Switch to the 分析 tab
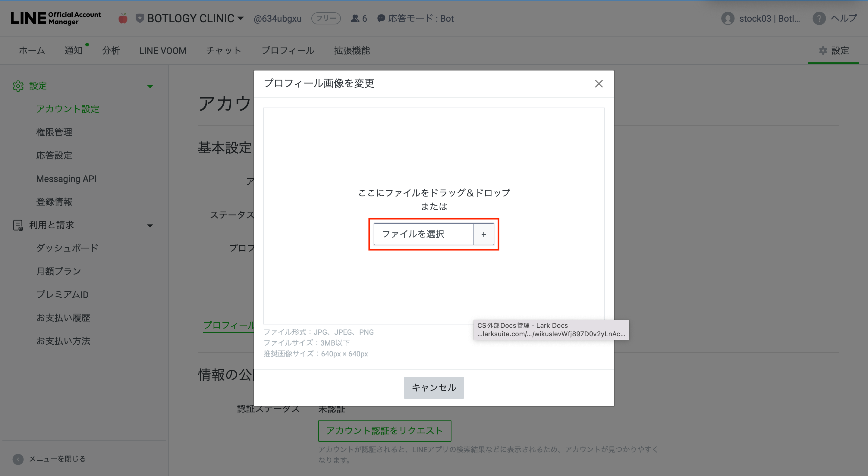 click(x=111, y=51)
